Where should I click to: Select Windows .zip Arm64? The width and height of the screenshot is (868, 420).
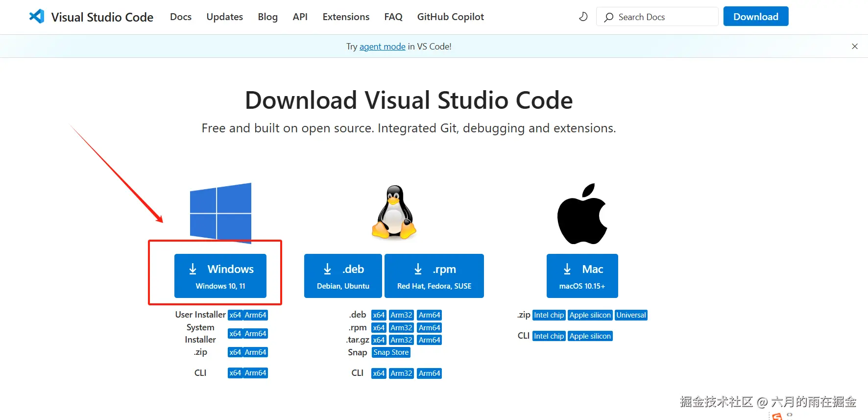pos(255,352)
